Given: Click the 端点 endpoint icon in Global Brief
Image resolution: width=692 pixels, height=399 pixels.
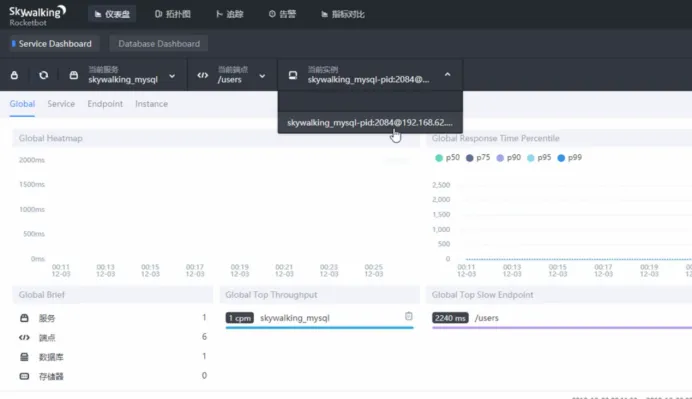Looking at the screenshot, I should (x=24, y=338).
